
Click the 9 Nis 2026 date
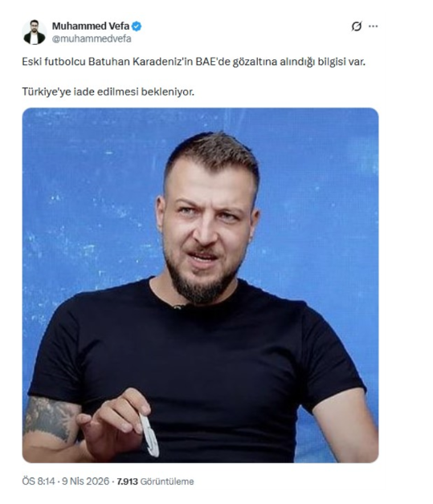click(x=86, y=482)
